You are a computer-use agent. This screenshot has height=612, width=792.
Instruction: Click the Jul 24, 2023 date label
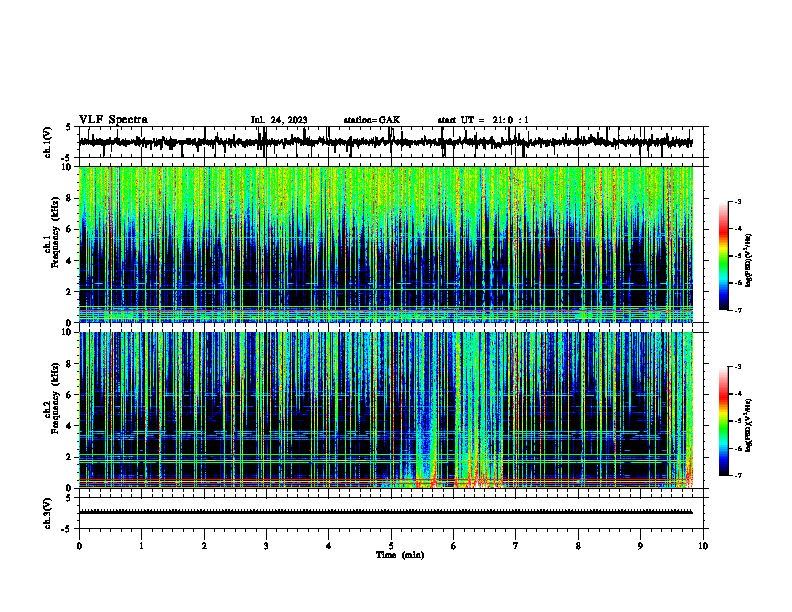tap(279, 120)
